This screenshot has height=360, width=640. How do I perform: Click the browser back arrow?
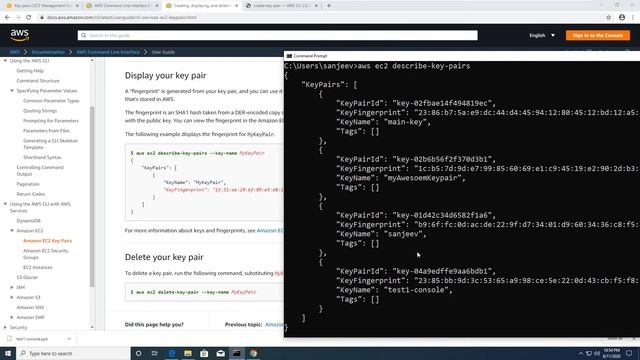click(7, 18)
